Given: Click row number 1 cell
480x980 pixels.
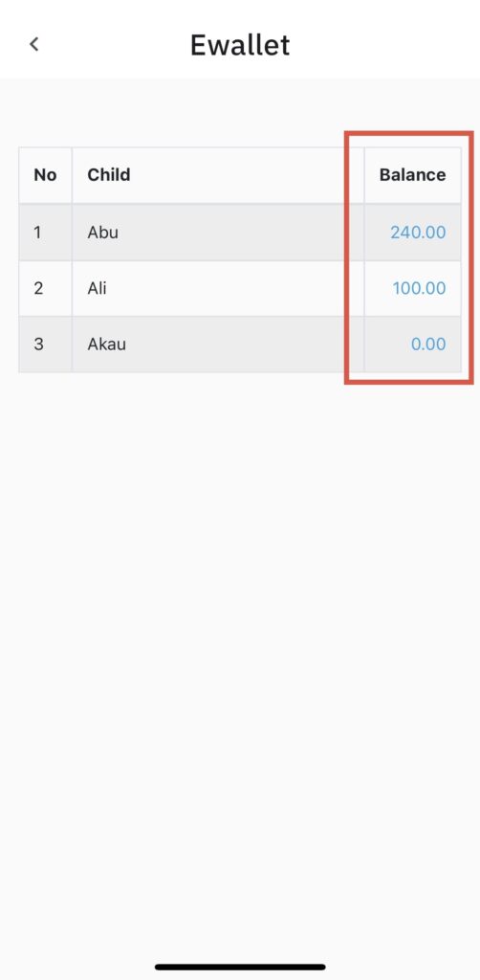Looking at the screenshot, I should [x=45, y=233].
